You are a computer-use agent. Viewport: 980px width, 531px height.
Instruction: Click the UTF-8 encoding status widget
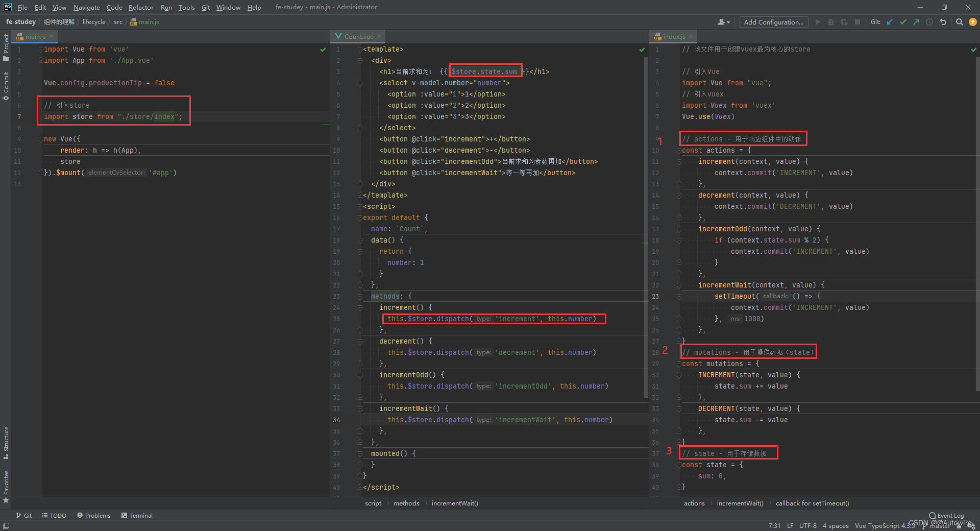[x=808, y=526]
